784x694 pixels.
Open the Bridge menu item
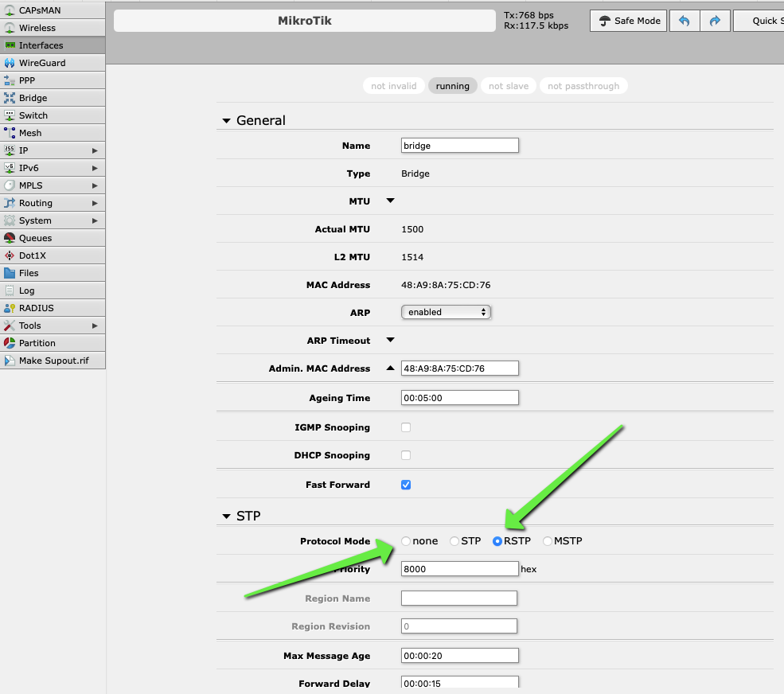point(53,98)
